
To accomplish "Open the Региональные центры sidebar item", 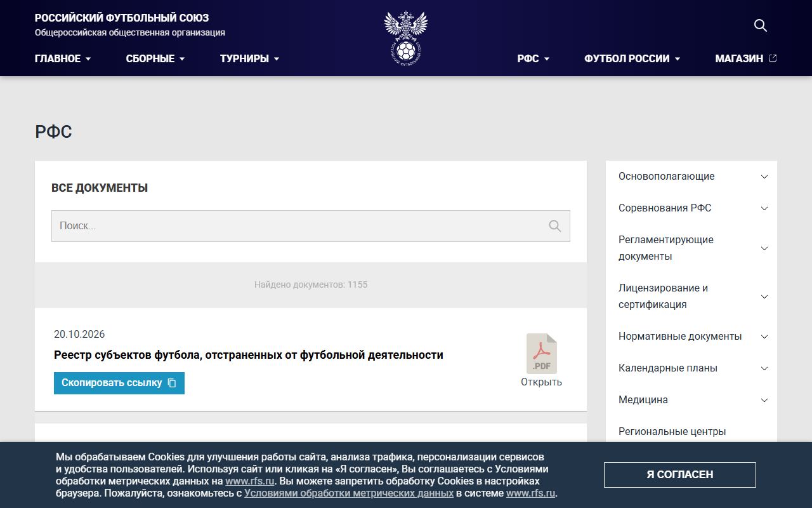I will [672, 432].
